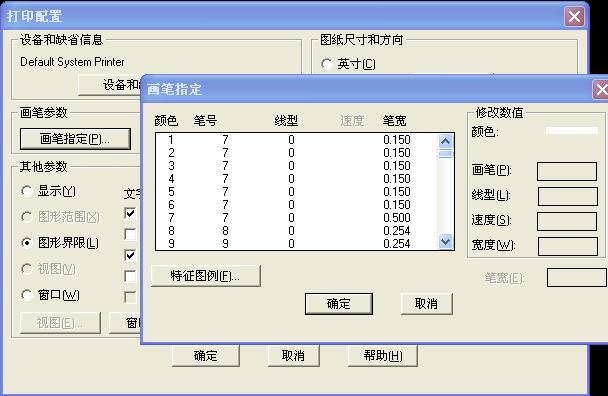The image size is (608, 396).
Task: Select color row 4 in pen list
Action: [297, 179]
